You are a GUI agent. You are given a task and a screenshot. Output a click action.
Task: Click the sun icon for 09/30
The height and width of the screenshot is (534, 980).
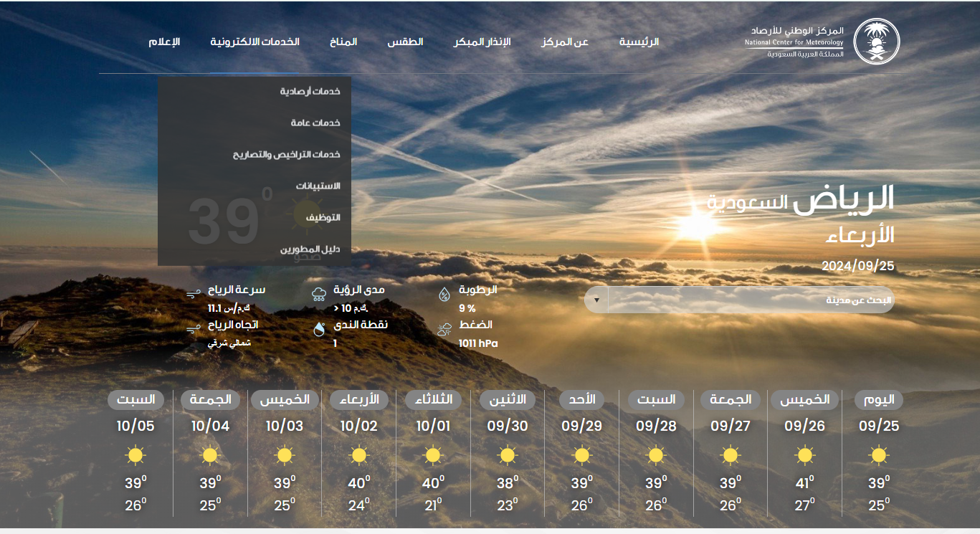pos(507,455)
